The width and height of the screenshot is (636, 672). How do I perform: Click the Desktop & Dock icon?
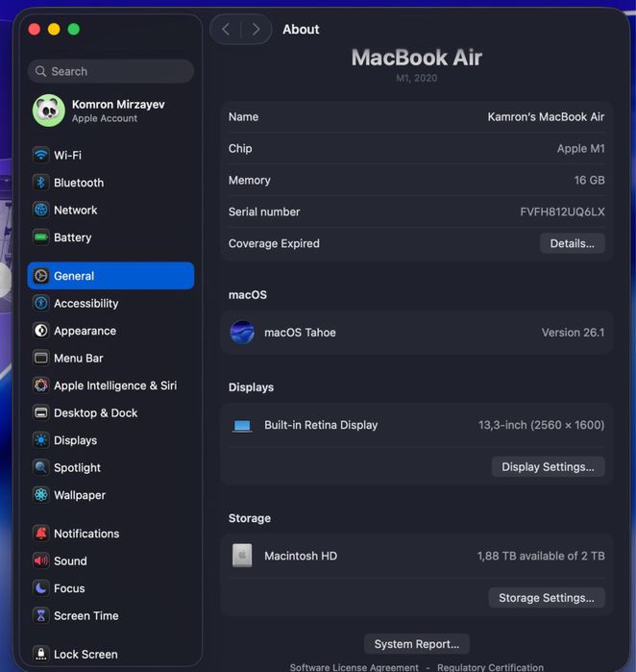(x=41, y=412)
